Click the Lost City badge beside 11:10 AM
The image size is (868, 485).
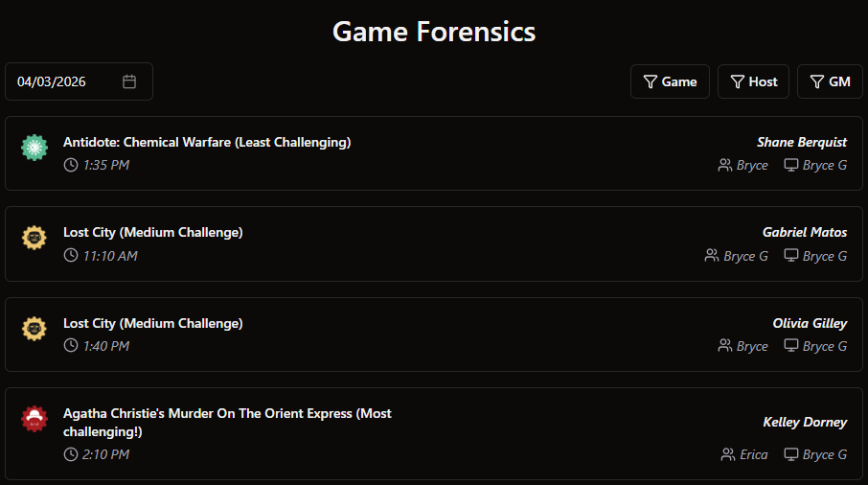click(34, 237)
